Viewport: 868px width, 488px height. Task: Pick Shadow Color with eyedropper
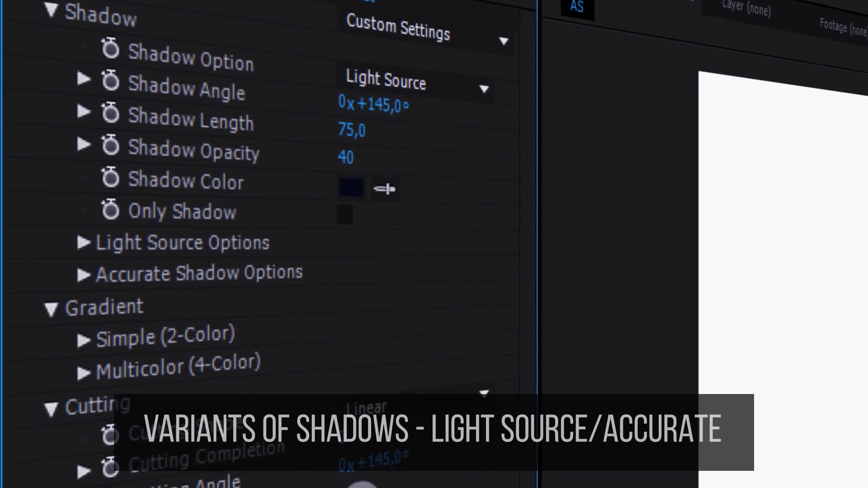pos(384,189)
